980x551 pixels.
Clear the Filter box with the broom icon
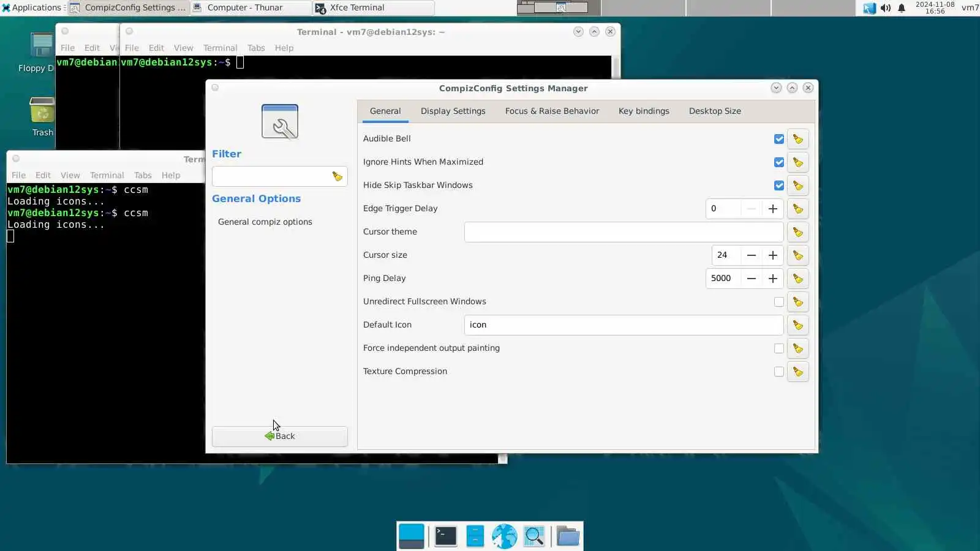coord(337,176)
